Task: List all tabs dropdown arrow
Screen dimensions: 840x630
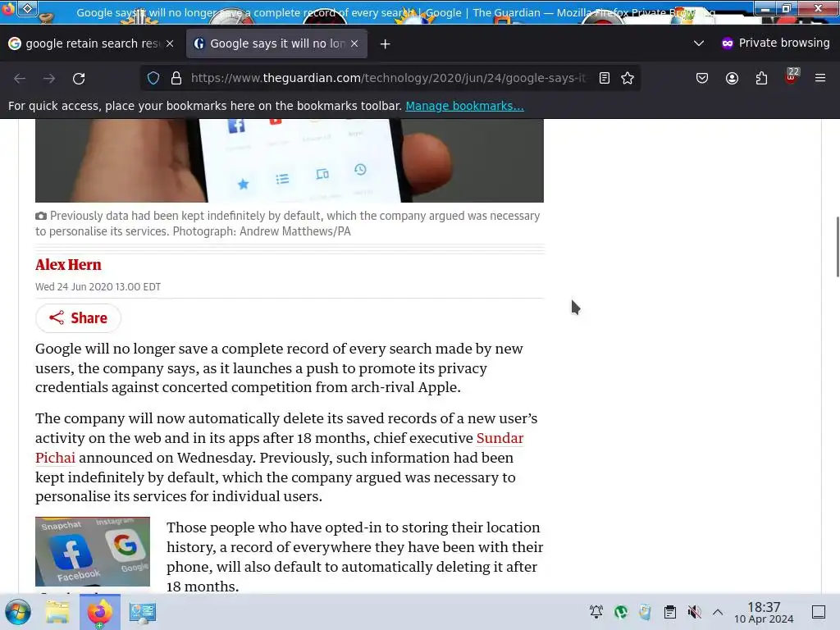Action: 699,43
